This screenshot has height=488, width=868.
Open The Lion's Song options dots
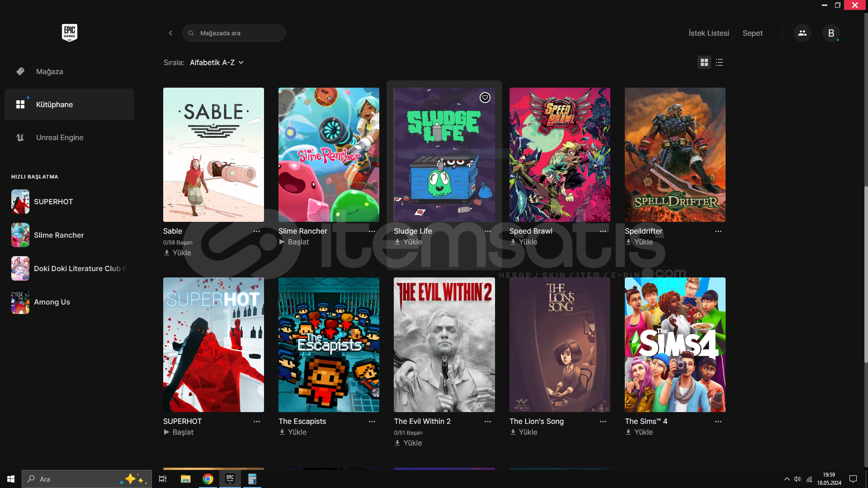coord(603,422)
